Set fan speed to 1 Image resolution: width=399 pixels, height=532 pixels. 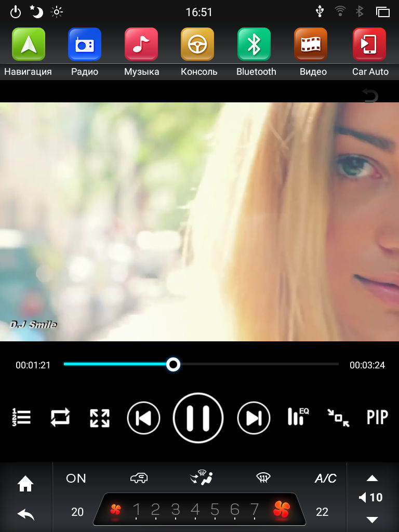coord(137,510)
